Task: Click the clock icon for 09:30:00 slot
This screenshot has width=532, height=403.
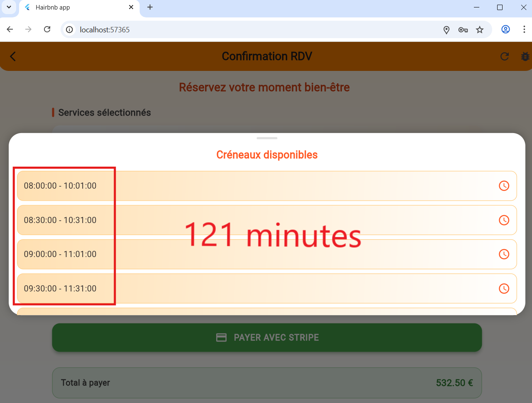Action: [x=504, y=289]
